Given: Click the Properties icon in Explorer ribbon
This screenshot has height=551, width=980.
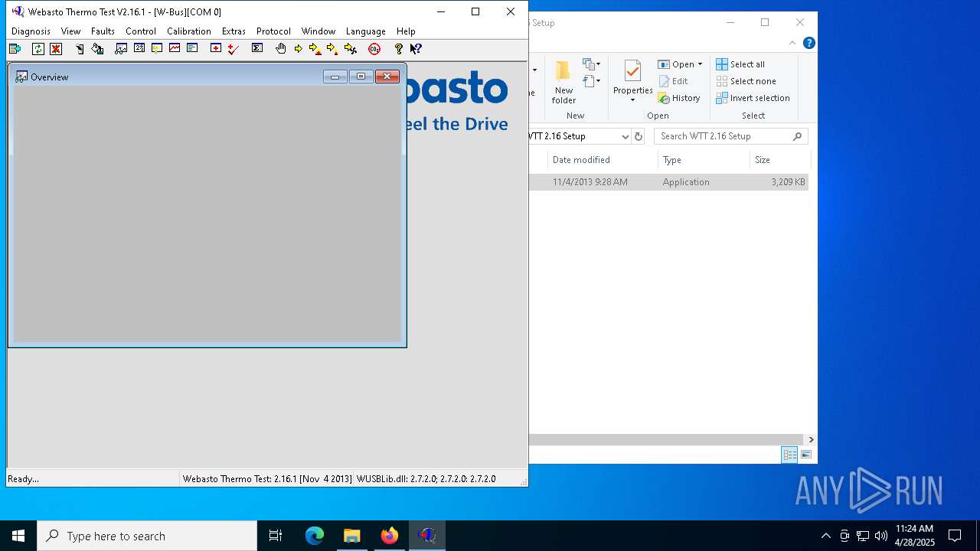Looking at the screenshot, I should pyautogui.click(x=632, y=72).
